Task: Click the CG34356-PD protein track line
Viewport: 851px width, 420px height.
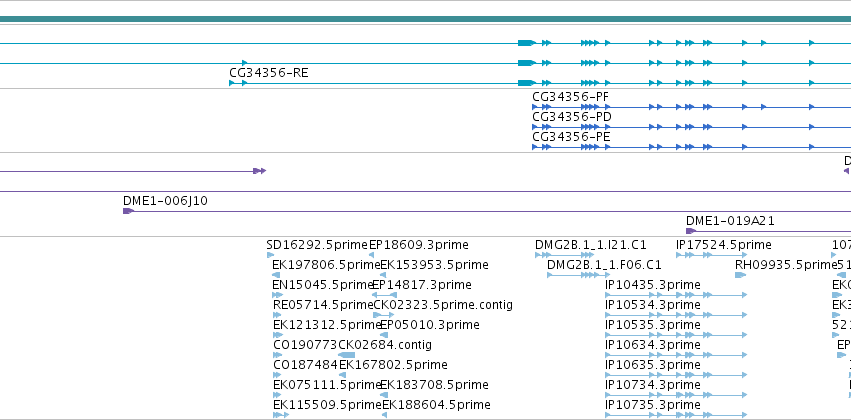Action: pos(691,128)
